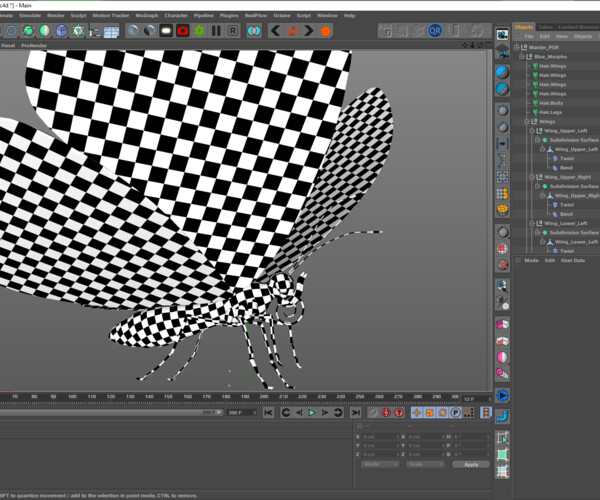Image resolution: width=600 pixels, height=500 pixels.
Task: Click the red question mark keyframe selection icon
Action: (399, 412)
